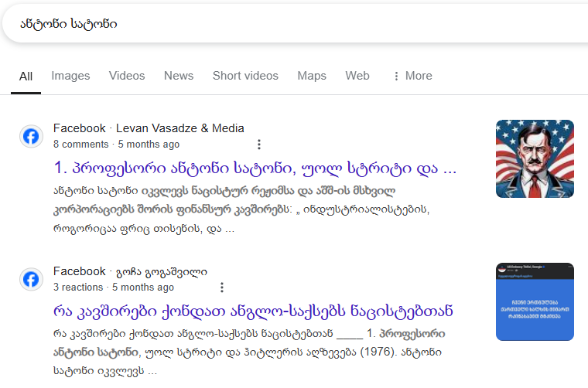
Task: Open the result titled 1. პროფესორი ანტონი სატონი
Action: click(255, 168)
